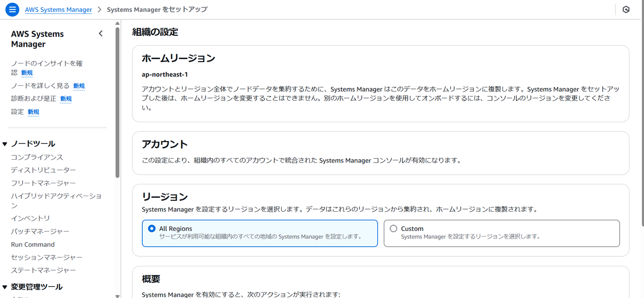Open ハイブリッドアクティベーション in sidebar
The image size is (644, 298).
click(x=56, y=201)
